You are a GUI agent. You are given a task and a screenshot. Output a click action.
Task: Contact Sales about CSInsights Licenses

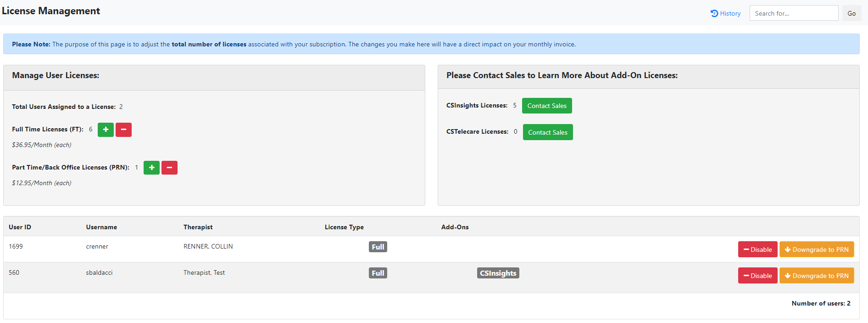[547, 106]
